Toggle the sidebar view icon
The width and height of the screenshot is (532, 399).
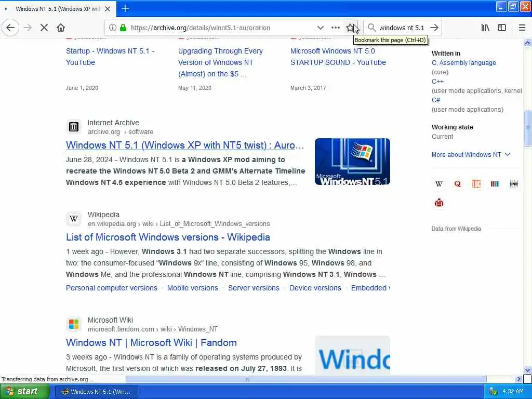(502, 28)
